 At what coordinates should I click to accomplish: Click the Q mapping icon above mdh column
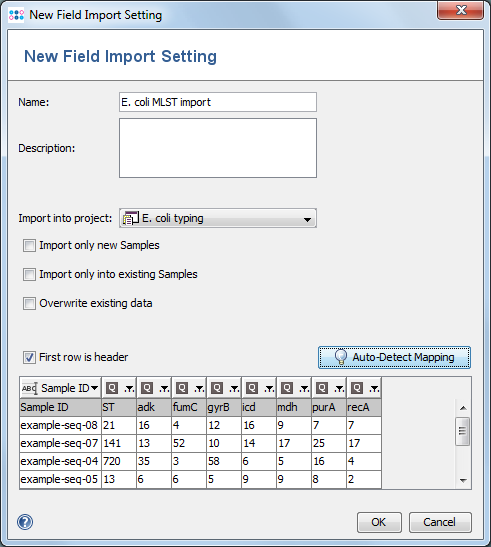(x=287, y=388)
